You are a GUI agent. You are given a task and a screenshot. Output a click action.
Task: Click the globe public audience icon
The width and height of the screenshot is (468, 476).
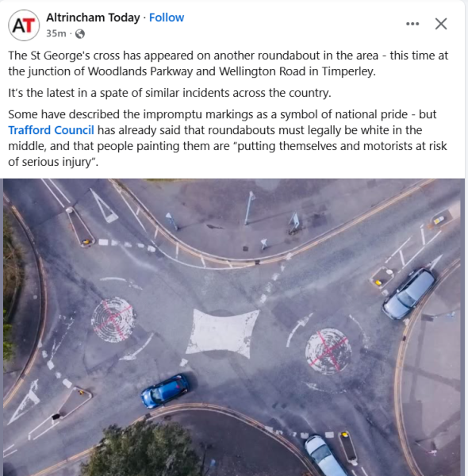tap(80, 33)
